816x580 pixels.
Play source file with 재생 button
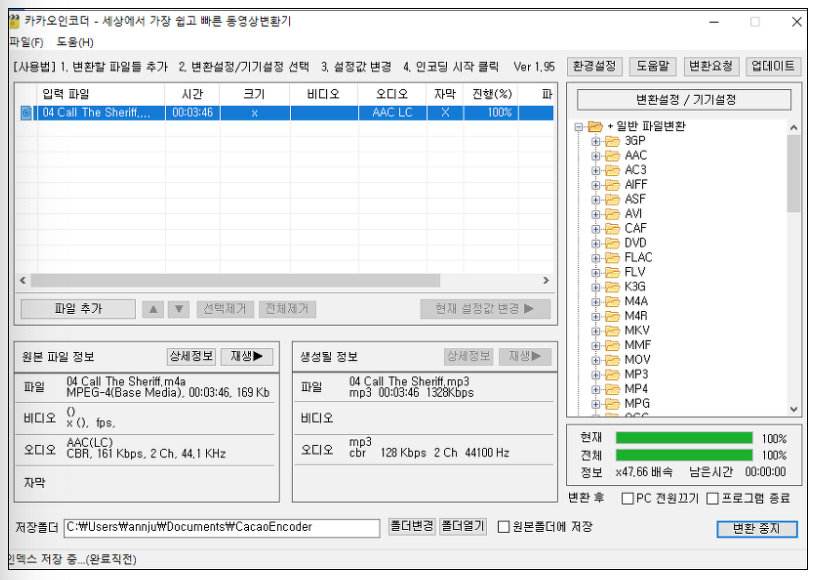247,356
